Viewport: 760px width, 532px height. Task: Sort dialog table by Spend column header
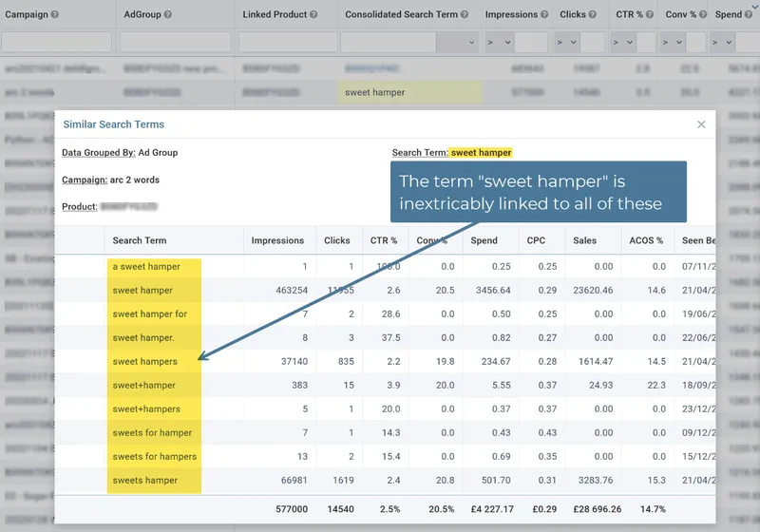click(484, 240)
